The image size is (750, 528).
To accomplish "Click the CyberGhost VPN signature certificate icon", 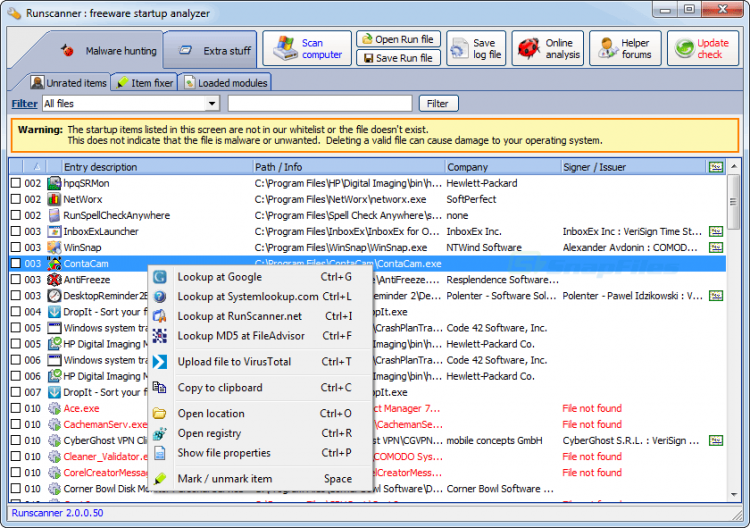I will pyautogui.click(x=716, y=440).
